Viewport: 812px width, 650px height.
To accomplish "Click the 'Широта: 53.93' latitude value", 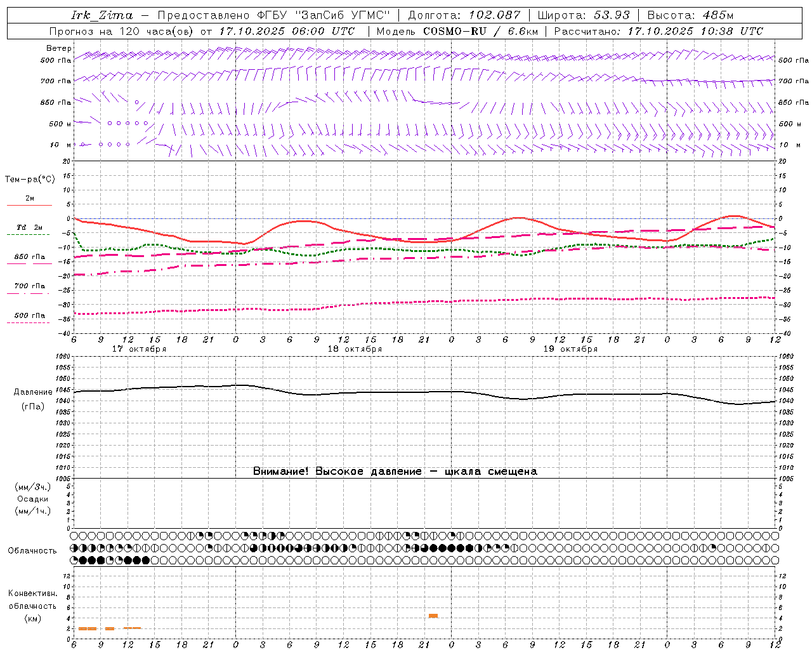I will 584,15.
